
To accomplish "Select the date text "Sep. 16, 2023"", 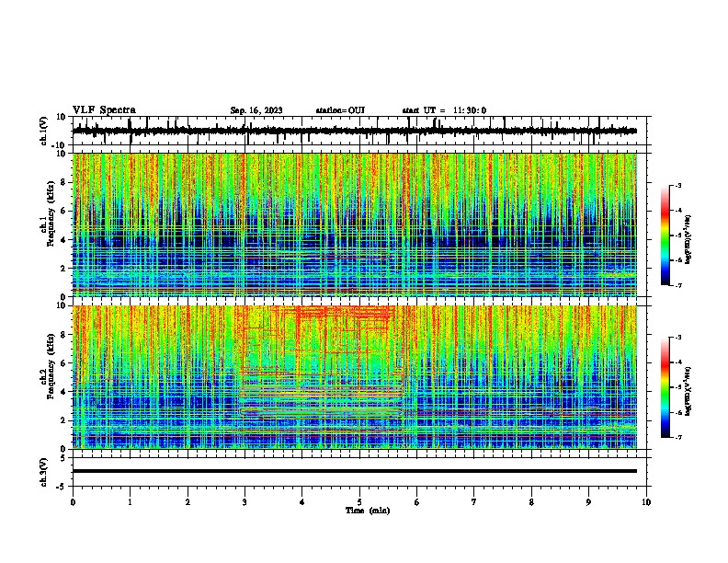I will (256, 110).
